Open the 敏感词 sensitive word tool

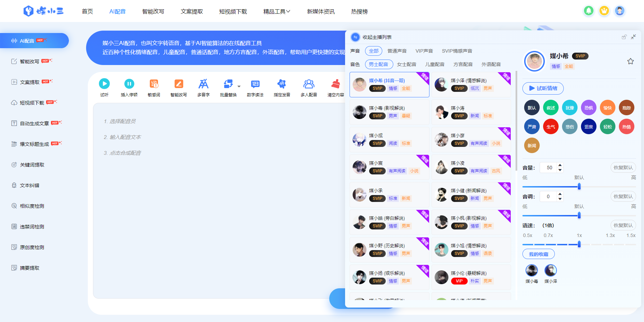(154, 84)
